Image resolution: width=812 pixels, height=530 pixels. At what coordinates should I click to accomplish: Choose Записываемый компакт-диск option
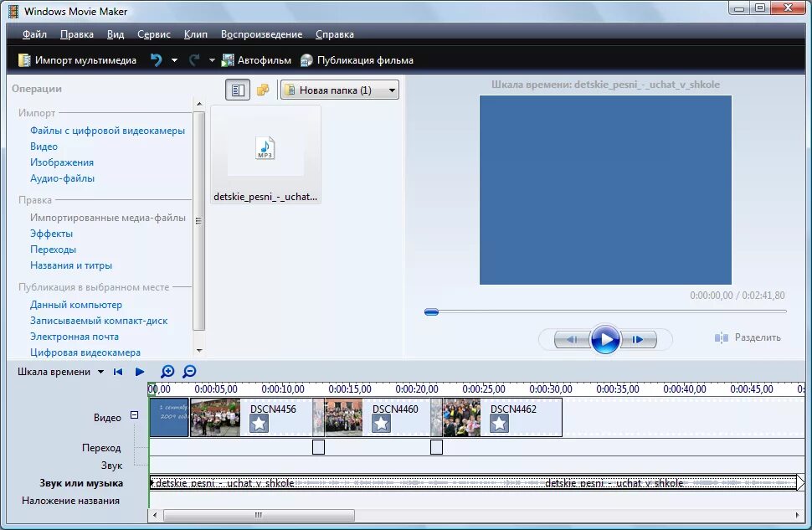pyautogui.click(x=99, y=321)
